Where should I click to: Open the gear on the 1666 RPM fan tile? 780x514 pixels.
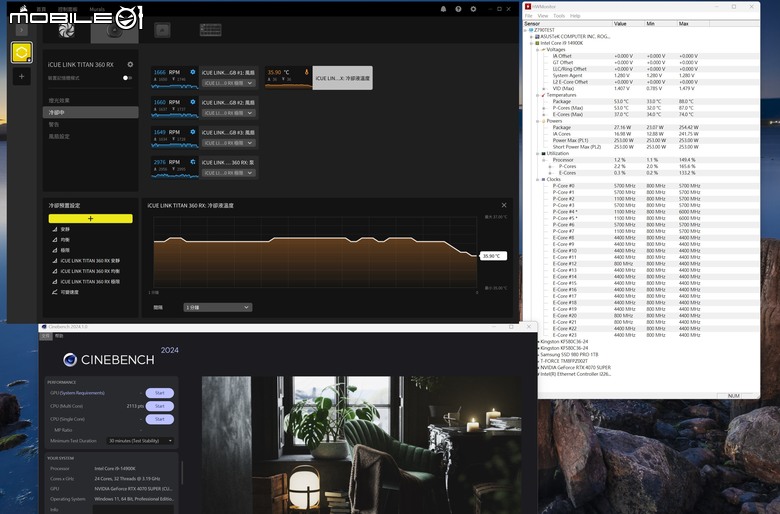(193, 72)
